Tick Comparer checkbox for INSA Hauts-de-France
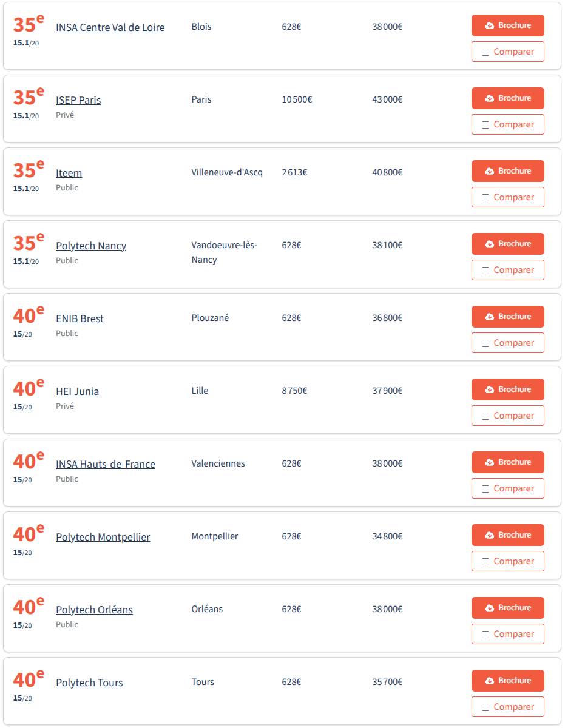565x728 pixels. pyautogui.click(x=485, y=489)
